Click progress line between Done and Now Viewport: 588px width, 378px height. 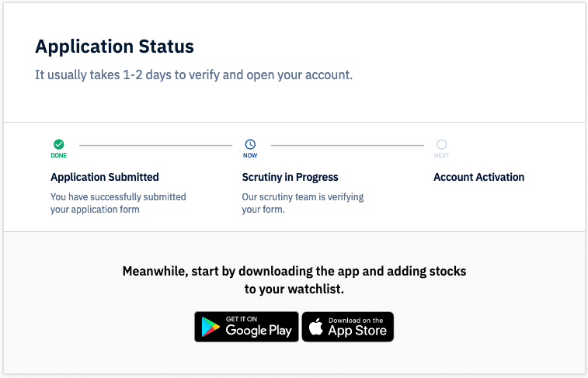click(155, 145)
